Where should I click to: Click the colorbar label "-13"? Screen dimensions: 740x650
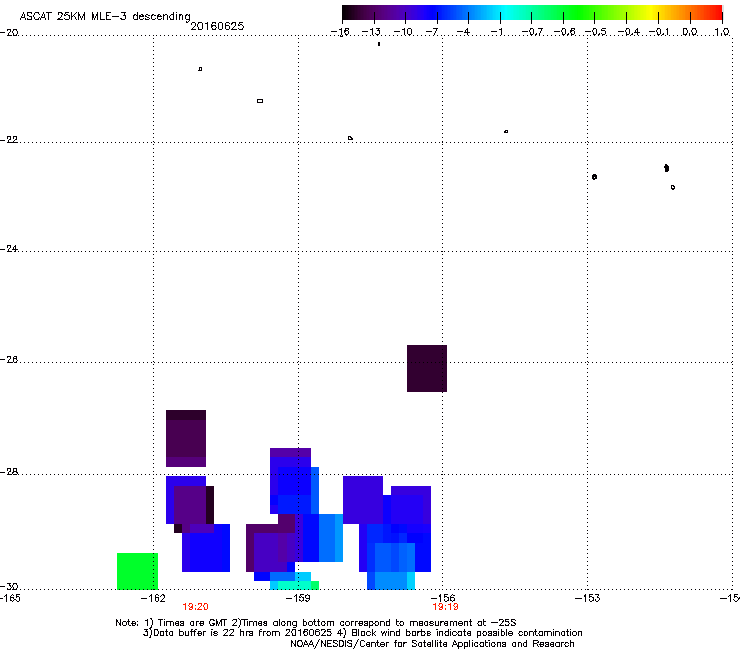[371, 32]
